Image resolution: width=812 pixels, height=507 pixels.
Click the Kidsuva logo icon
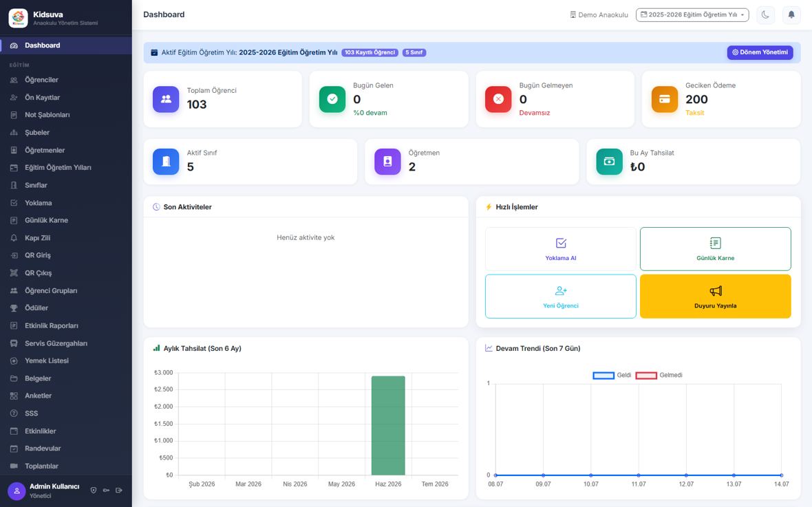tap(18, 18)
